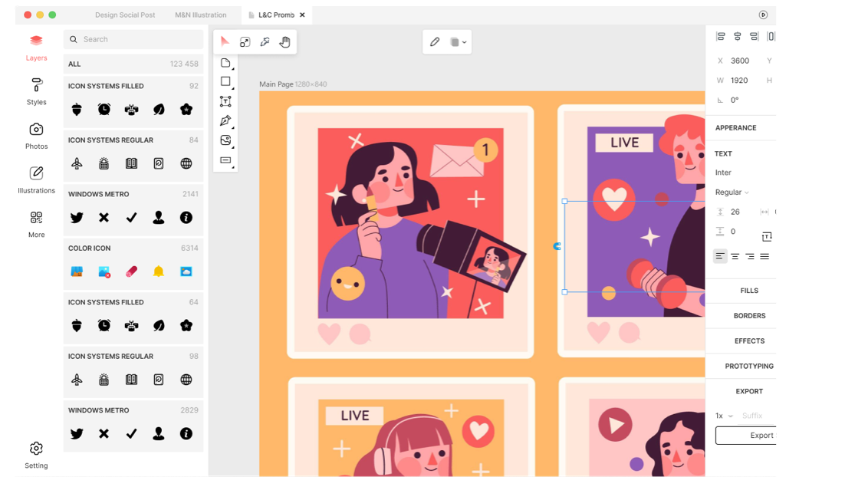Open Setting at the sidebar bottom
This screenshot has width=868, height=500.
coord(36,454)
